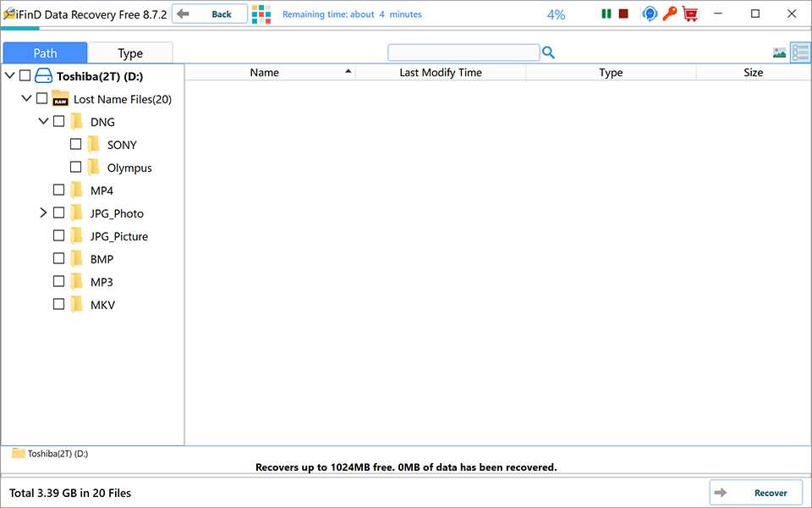Viewport: 812px width, 508px height.
Task: Pause the scan with green pause icon
Action: coord(606,14)
